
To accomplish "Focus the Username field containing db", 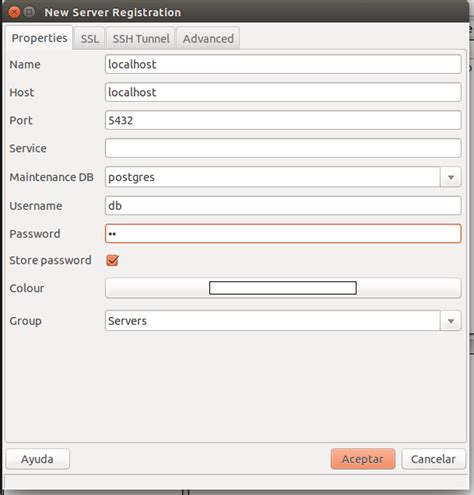I will 283,206.
